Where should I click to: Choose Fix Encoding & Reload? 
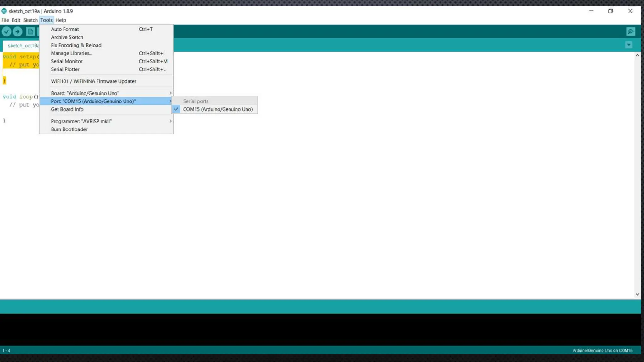(106, 45)
